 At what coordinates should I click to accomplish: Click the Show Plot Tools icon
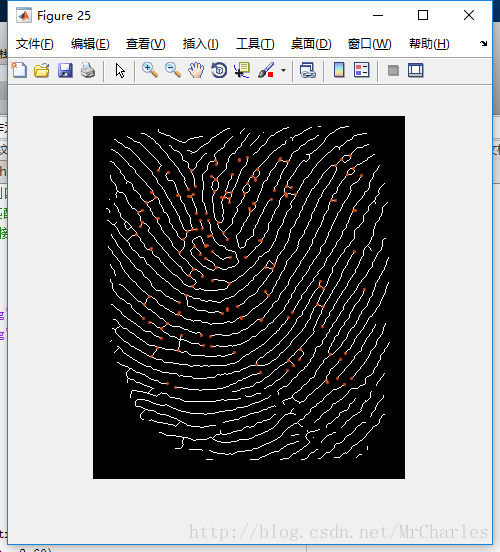416,70
